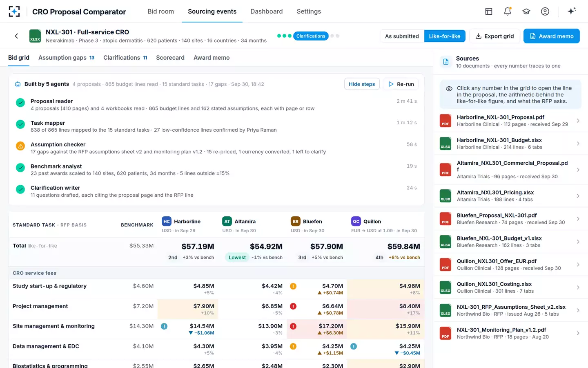Click the Proposal reader green check icon
This screenshot has width=588, height=368.
point(20,103)
